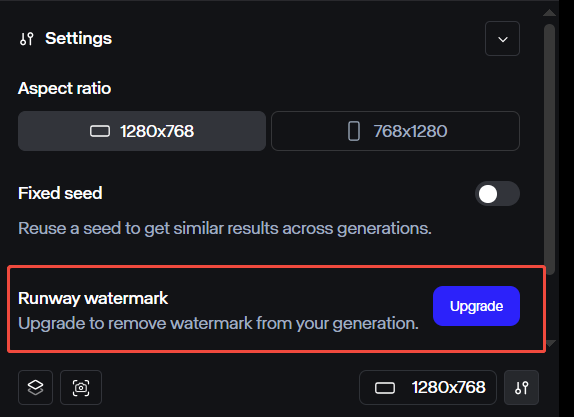The width and height of the screenshot is (574, 417).
Task: Click the Upgrade button
Action: click(x=476, y=306)
